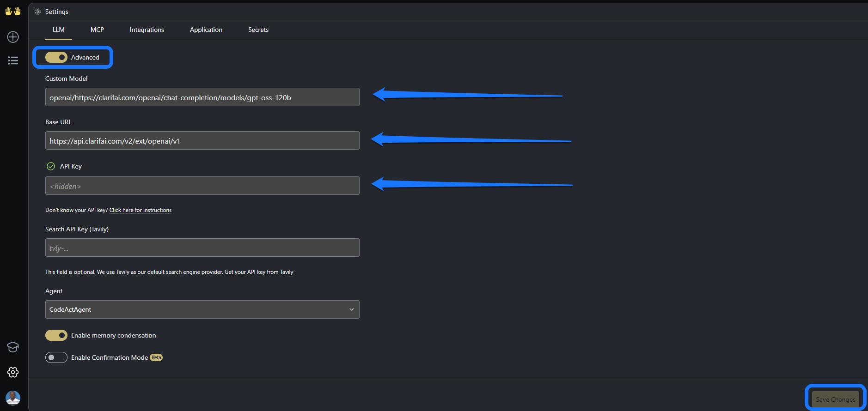Open settings gear in the sidebar
The height and width of the screenshot is (411, 868).
(13, 372)
